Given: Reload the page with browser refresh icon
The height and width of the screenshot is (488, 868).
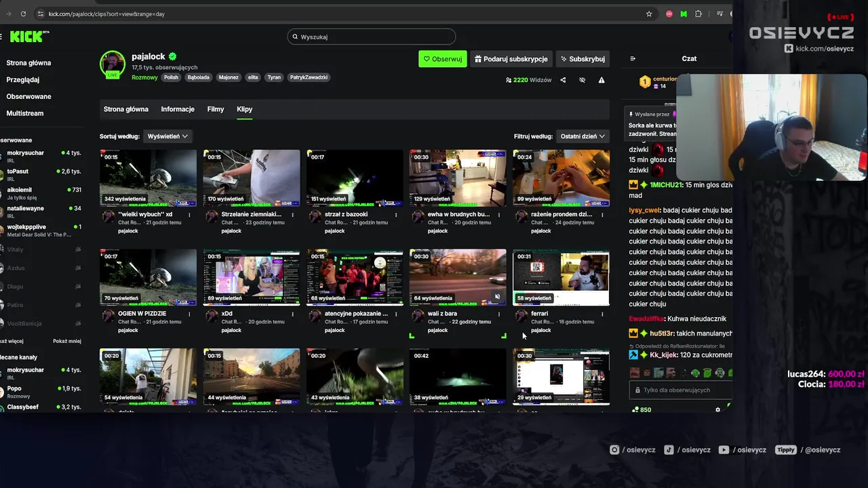Looking at the screenshot, I should tap(23, 14).
